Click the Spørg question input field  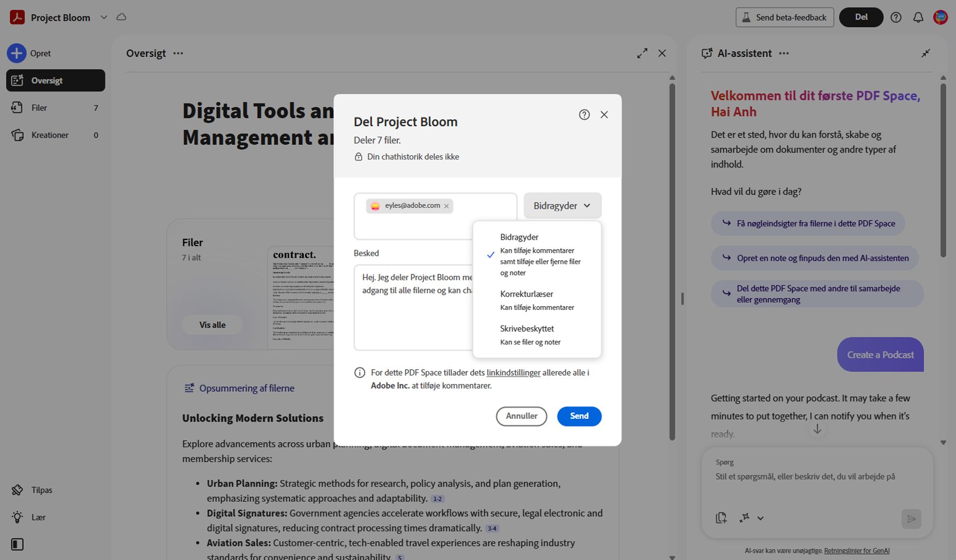click(x=817, y=476)
